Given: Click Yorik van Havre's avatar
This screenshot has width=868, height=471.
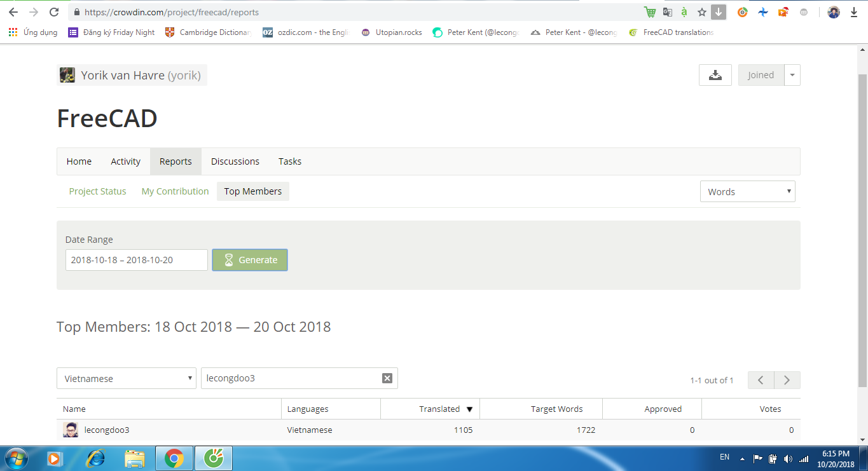Looking at the screenshot, I should coord(67,75).
